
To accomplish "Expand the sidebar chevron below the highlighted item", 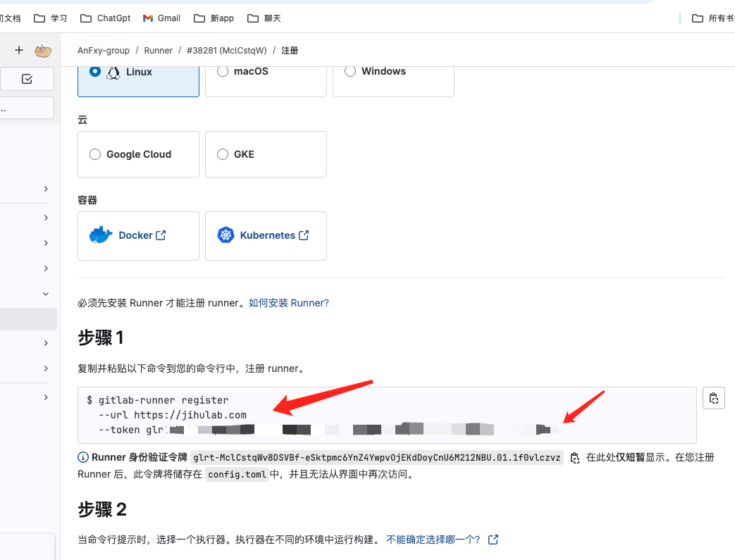I will coord(46,343).
